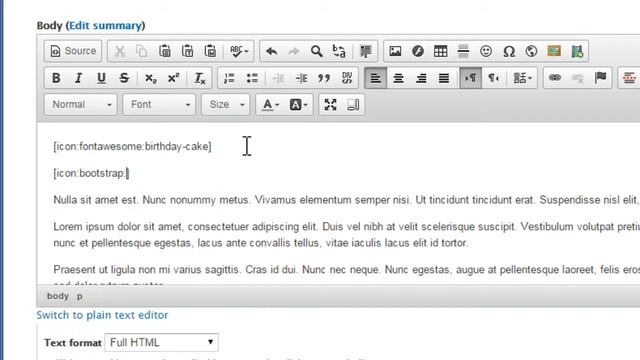640x360 pixels.
Task: Open the Normal paragraph format dropdown
Action: [81, 105]
